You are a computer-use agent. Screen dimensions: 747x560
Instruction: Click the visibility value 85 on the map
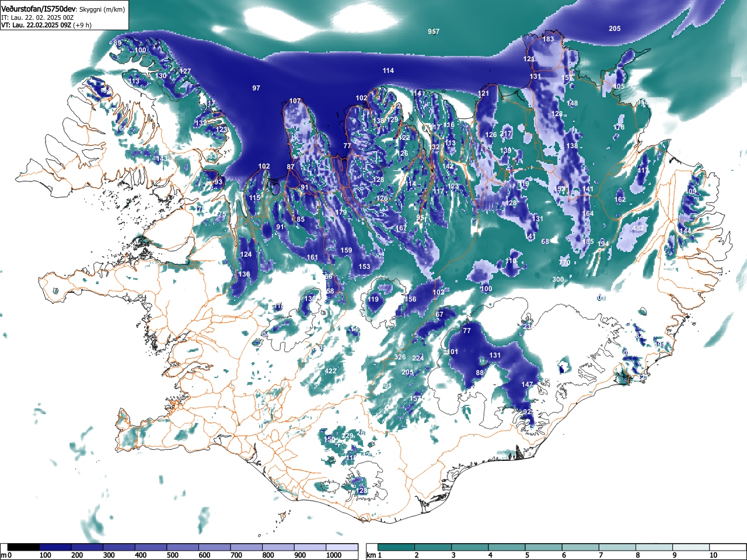click(301, 219)
